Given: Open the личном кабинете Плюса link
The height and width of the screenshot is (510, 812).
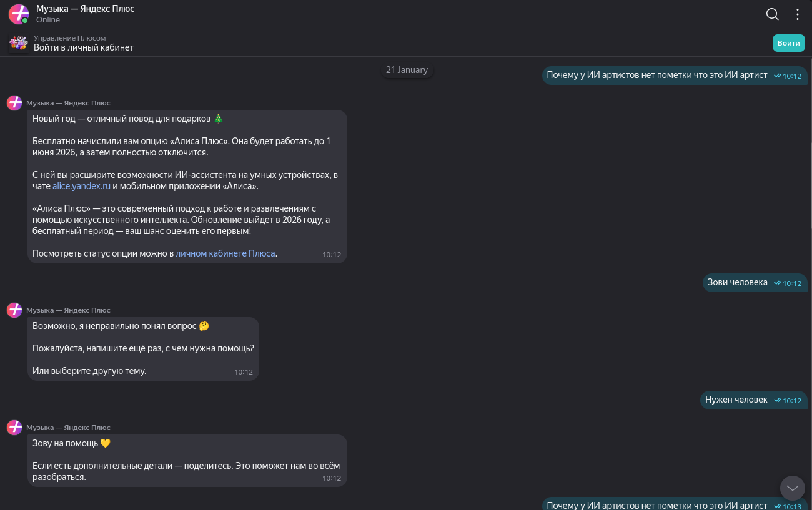Looking at the screenshot, I should click(x=225, y=253).
